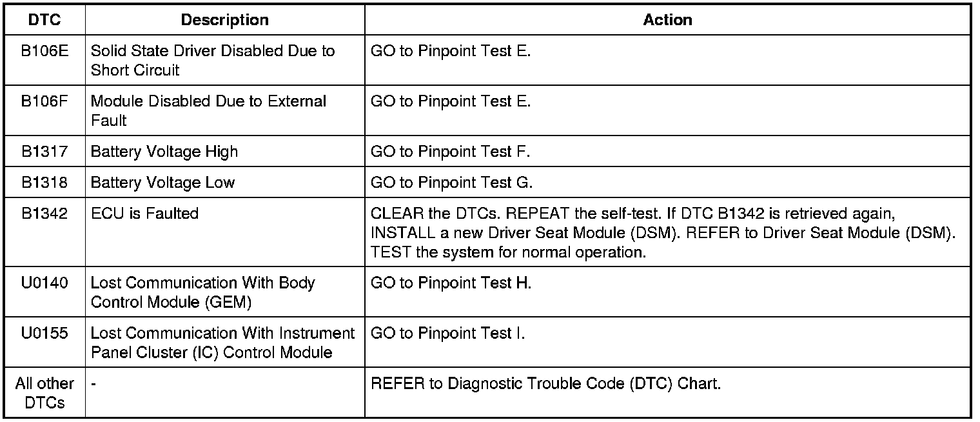The image size is (980, 422).
Task: Click the B1317 trouble code
Action: click(44, 152)
